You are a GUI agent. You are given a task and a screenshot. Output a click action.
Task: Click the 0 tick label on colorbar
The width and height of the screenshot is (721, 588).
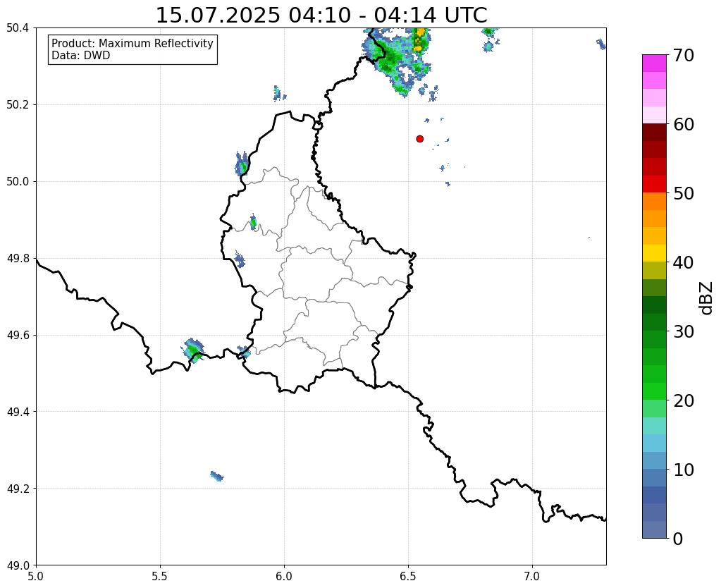pyautogui.click(x=678, y=539)
